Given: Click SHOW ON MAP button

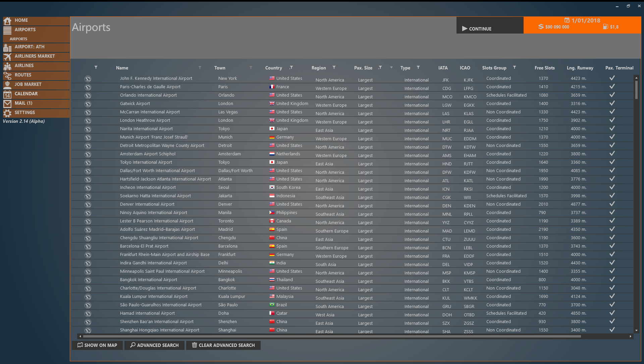Looking at the screenshot, I should click(x=97, y=345).
